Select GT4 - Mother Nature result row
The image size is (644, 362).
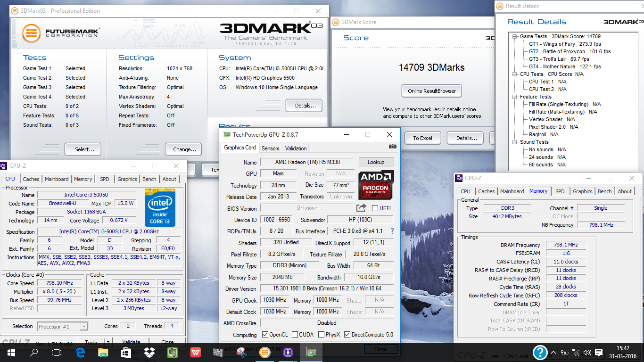[565, 66]
